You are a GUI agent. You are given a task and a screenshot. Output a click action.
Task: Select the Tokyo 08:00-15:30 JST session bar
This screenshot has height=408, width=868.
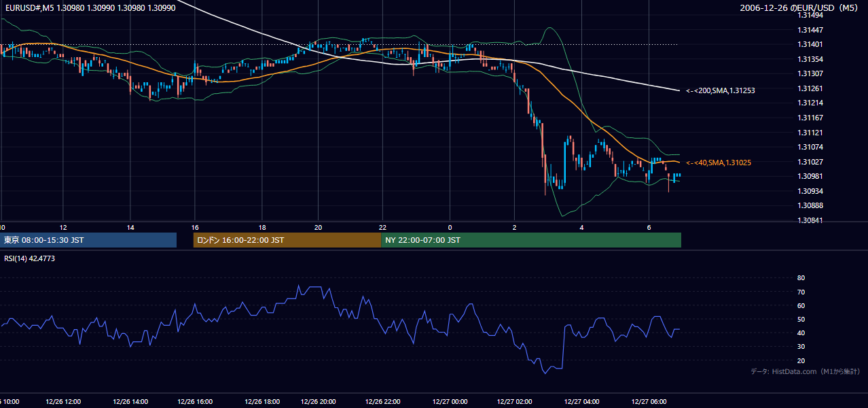tap(88, 240)
